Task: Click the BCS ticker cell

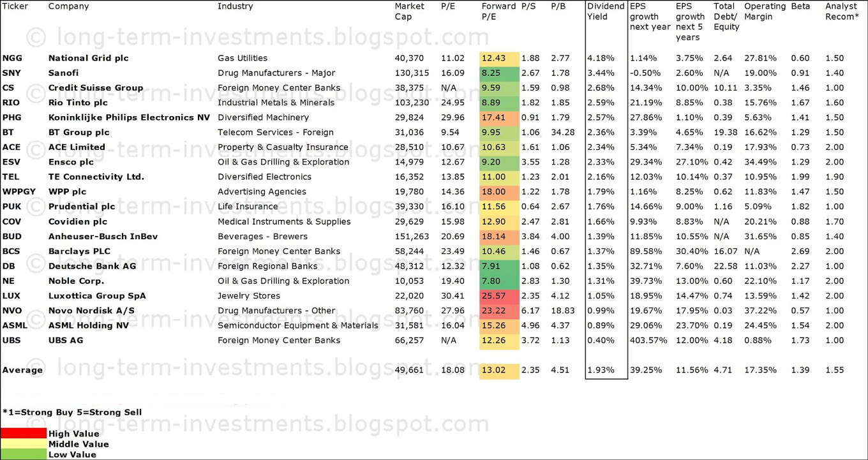Action: [11, 251]
